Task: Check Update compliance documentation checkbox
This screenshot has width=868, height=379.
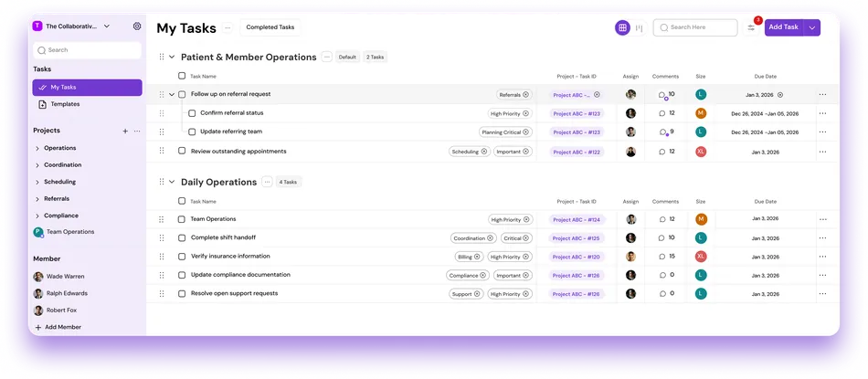Action: coord(182,275)
